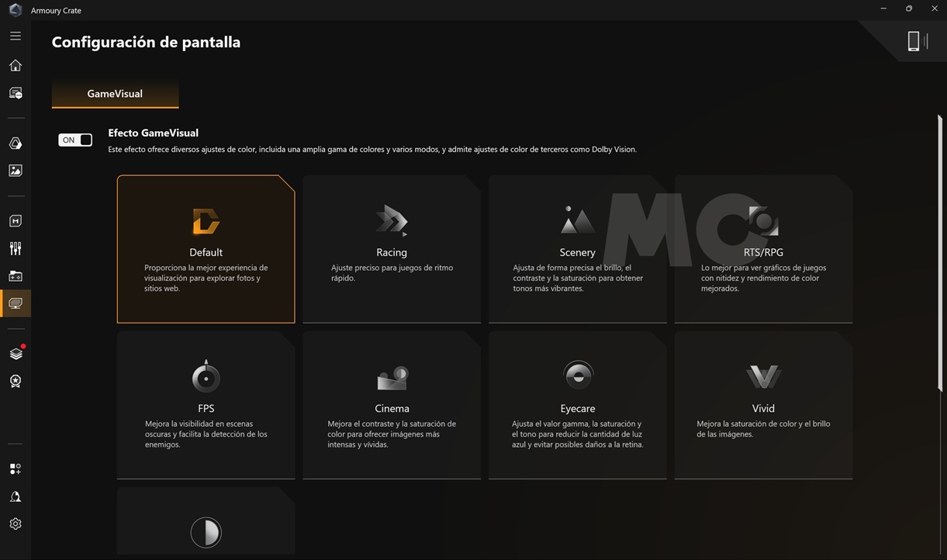This screenshot has width=947, height=560.
Task: Go to Home in the sidebar
Action: click(x=16, y=66)
